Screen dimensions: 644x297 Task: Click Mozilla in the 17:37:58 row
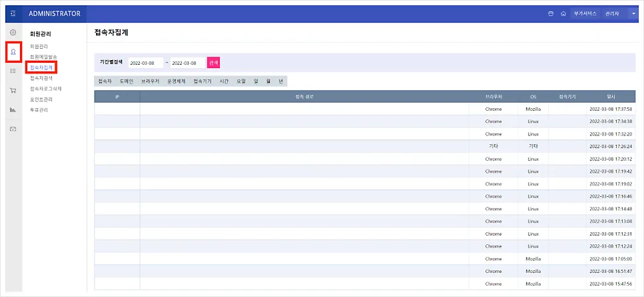click(533, 109)
